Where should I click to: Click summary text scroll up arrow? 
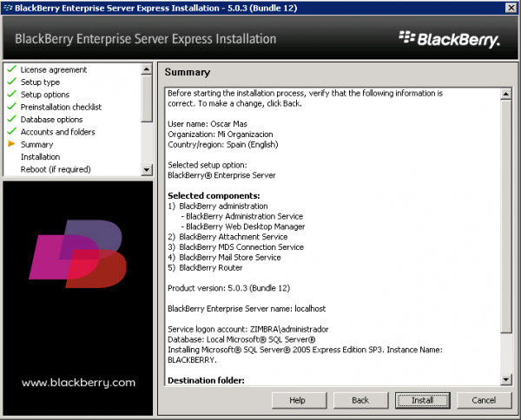(x=505, y=95)
